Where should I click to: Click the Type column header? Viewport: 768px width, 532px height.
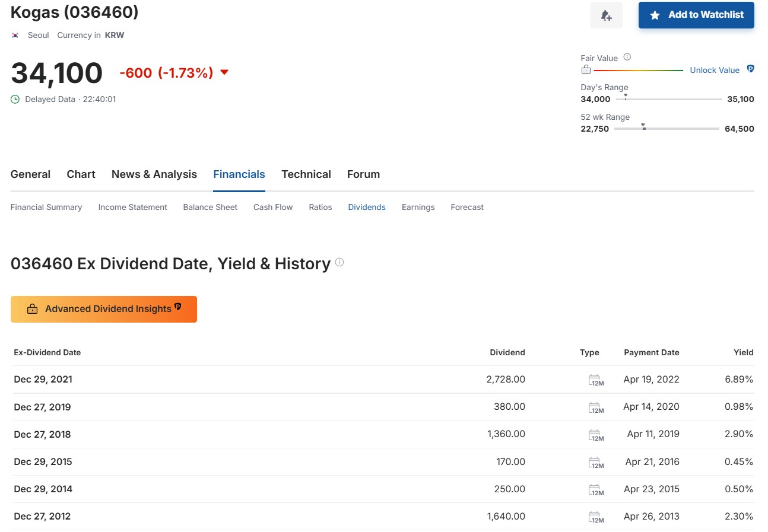(x=589, y=352)
